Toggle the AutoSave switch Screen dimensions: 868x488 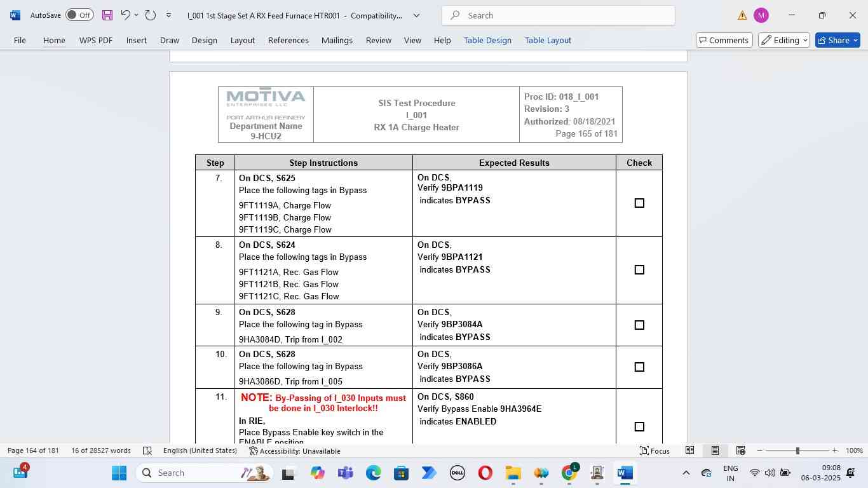pos(79,15)
